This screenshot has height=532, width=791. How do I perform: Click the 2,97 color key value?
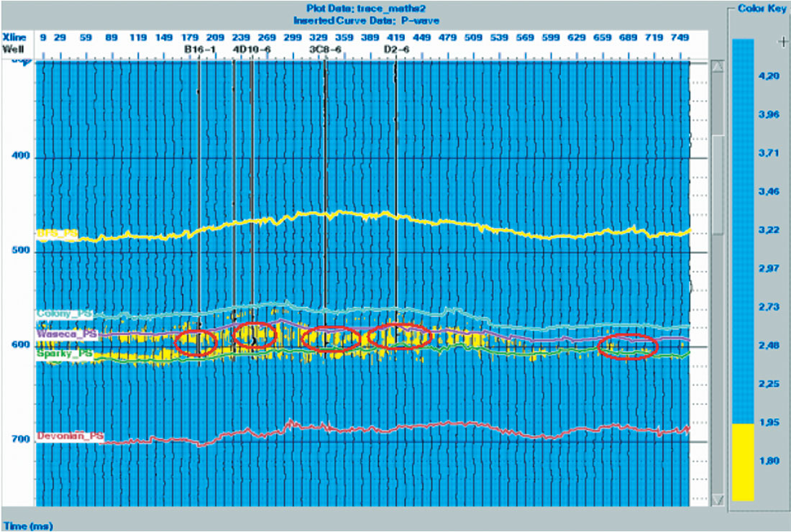pyautogui.click(x=769, y=268)
